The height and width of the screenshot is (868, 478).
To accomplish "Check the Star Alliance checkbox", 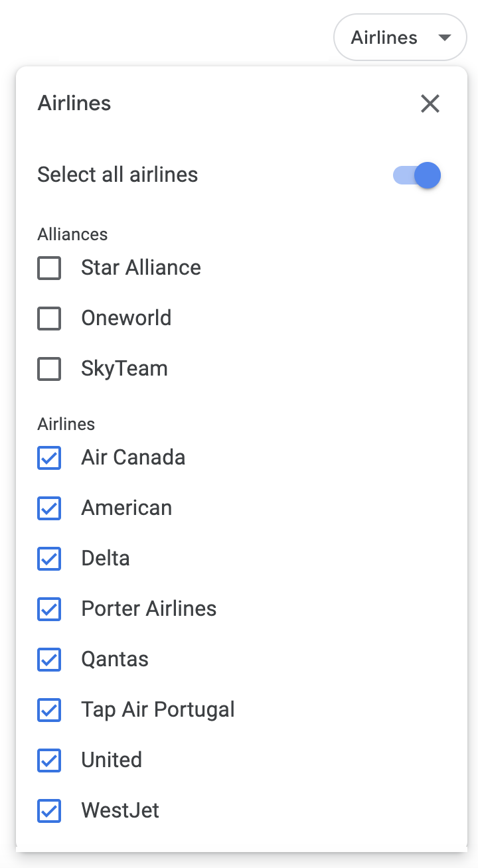I will [49, 268].
